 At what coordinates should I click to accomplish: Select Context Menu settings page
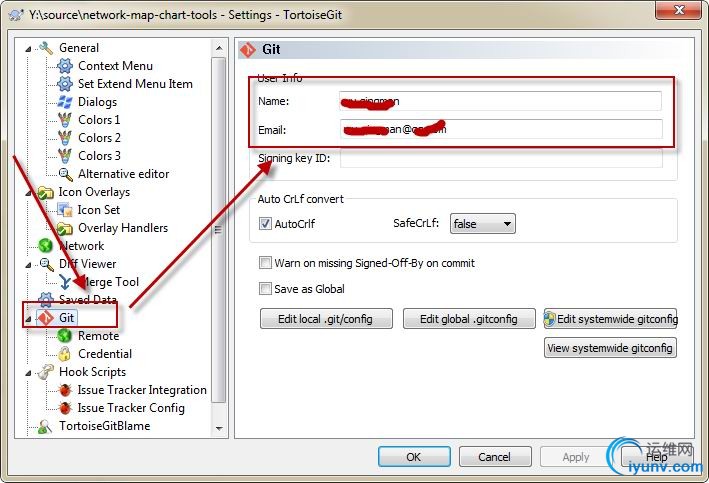tap(115, 66)
